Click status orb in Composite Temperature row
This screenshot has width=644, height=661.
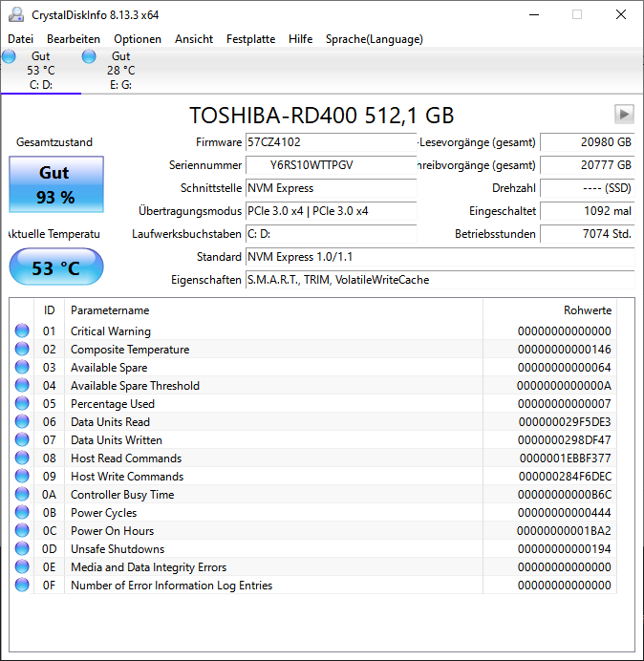point(22,349)
